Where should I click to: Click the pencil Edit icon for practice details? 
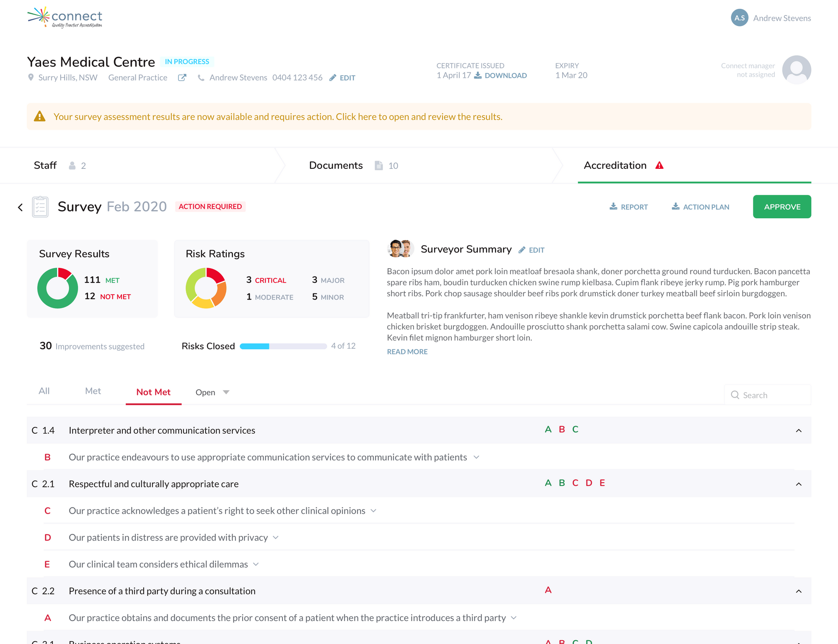[333, 78]
